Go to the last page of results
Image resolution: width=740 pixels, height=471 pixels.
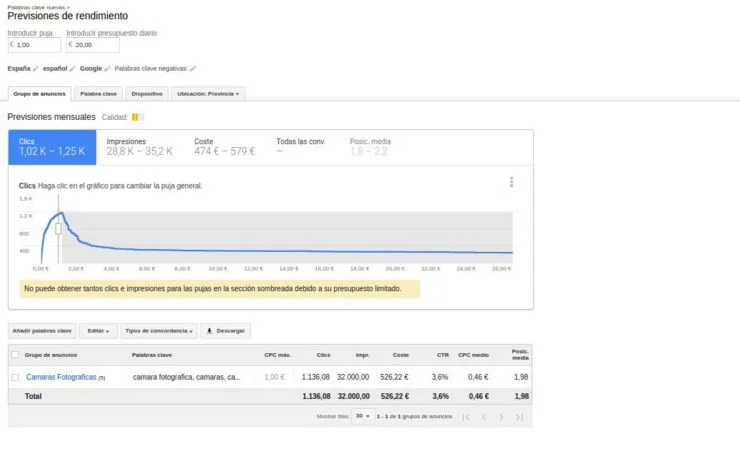519,416
